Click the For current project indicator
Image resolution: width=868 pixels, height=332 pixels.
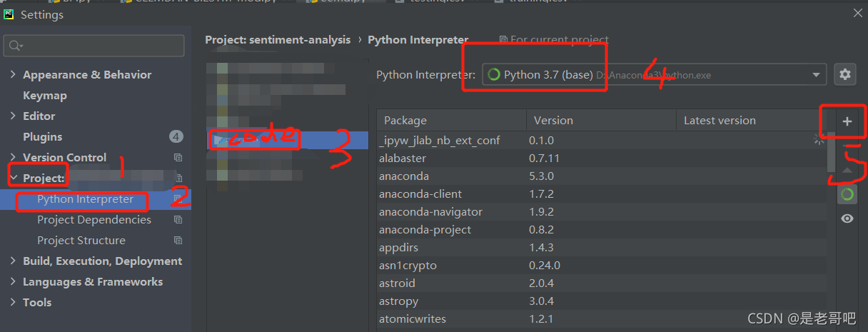click(554, 40)
